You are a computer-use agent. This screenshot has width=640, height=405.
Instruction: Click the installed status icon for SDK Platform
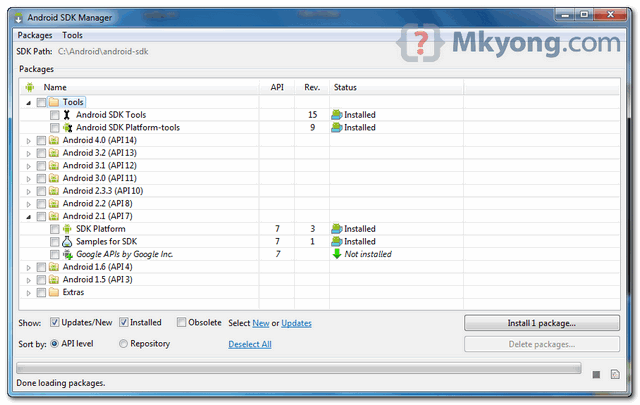click(x=337, y=229)
